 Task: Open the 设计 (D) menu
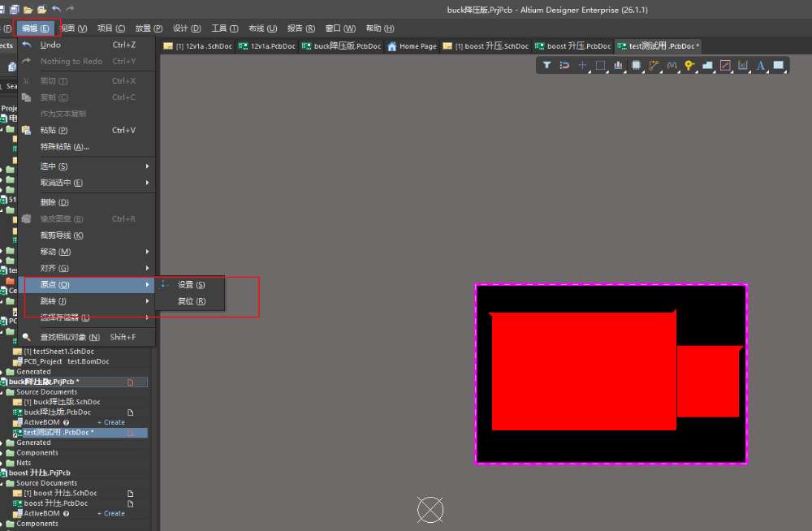(x=187, y=28)
